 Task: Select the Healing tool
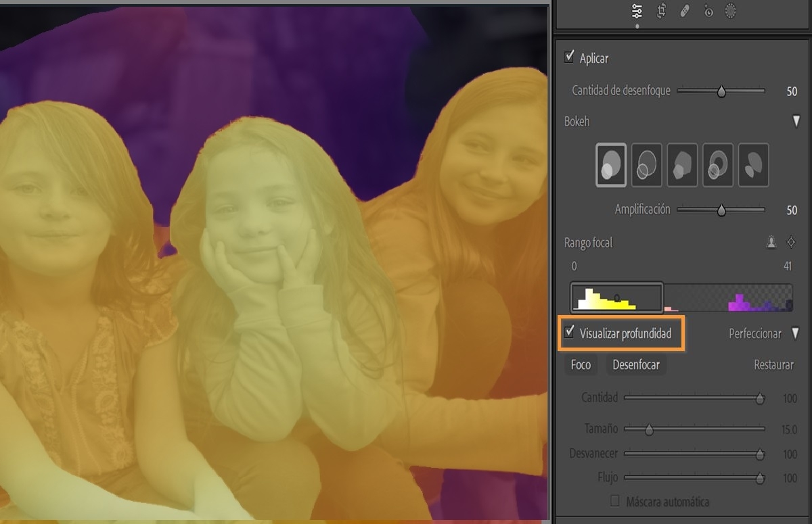[x=684, y=11]
